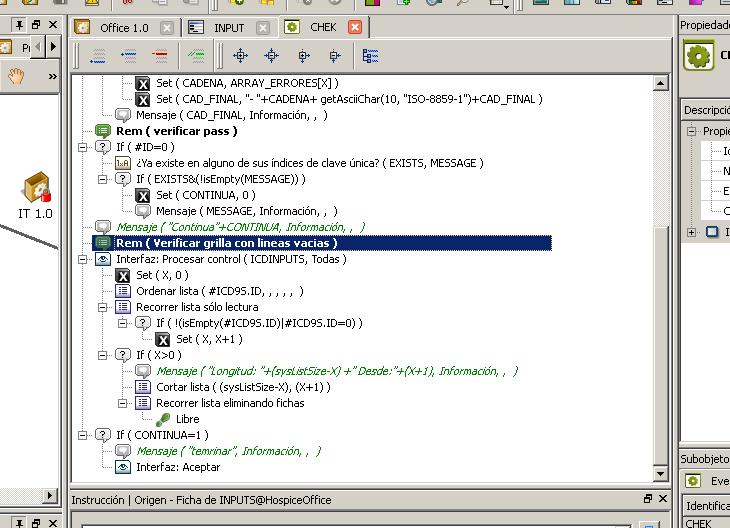
Task: Switch to the Office 1.0 tab
Action: point(124,28)
